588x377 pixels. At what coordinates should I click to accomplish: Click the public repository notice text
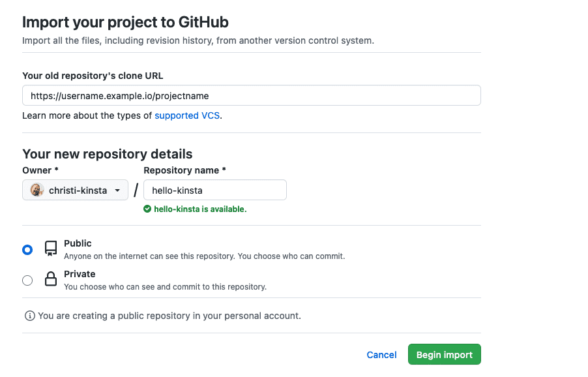click(x=169, y=316)
